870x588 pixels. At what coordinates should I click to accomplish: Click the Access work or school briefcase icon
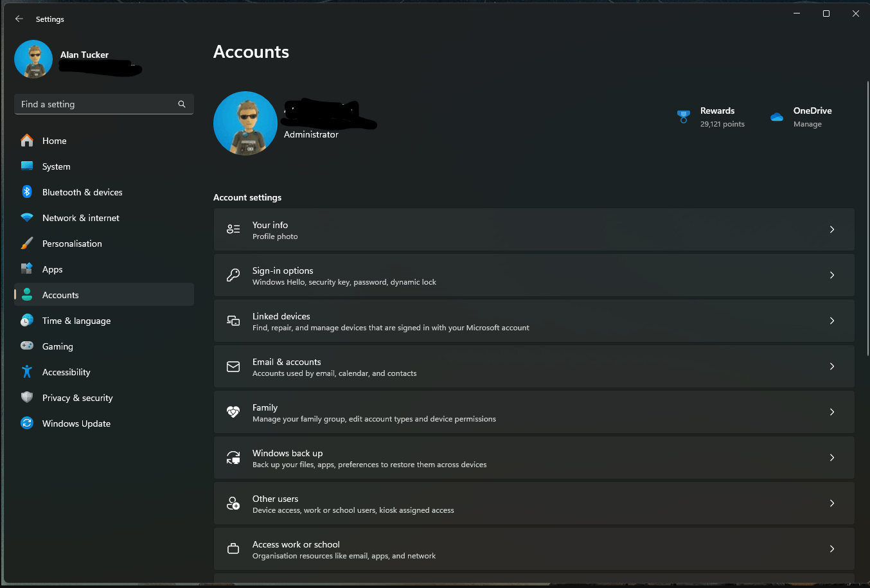[x=233, y=549]
